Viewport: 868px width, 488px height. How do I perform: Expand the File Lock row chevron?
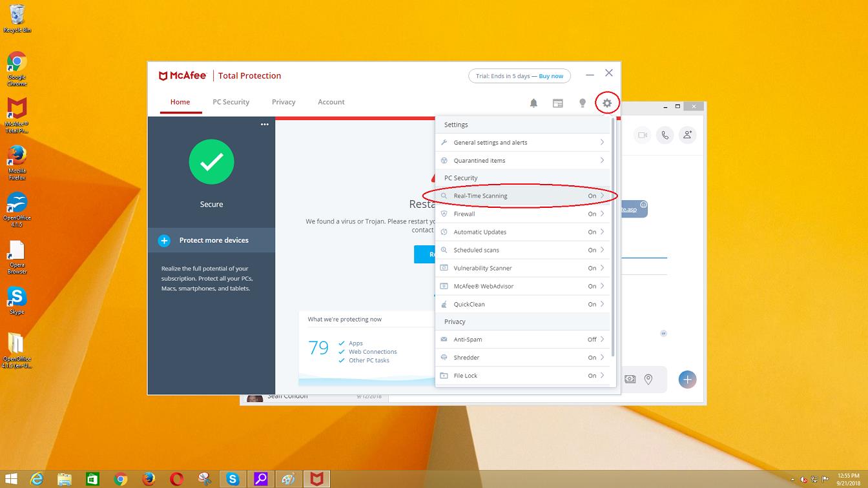pyautogui.click(x=602, y=376)
